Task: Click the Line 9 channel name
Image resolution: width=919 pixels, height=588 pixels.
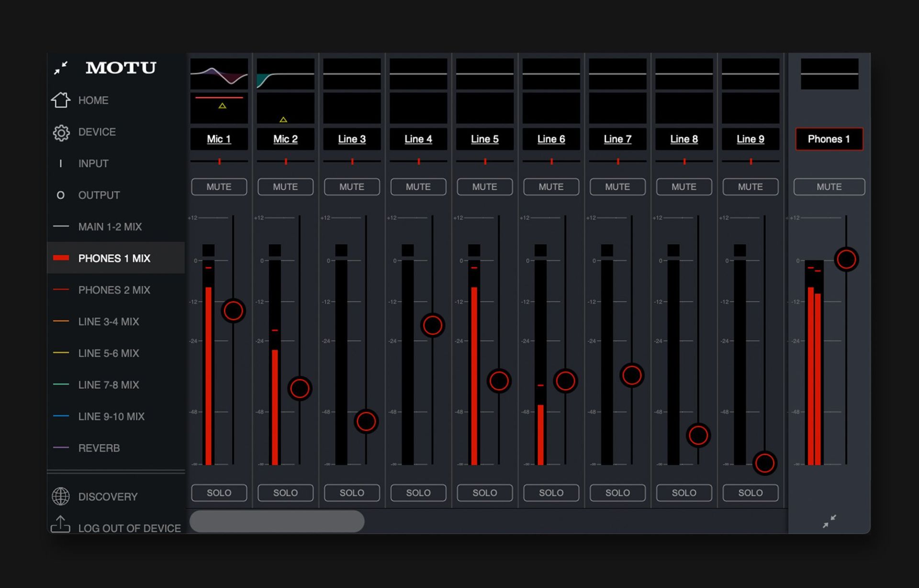Action: tap(751, 139)
